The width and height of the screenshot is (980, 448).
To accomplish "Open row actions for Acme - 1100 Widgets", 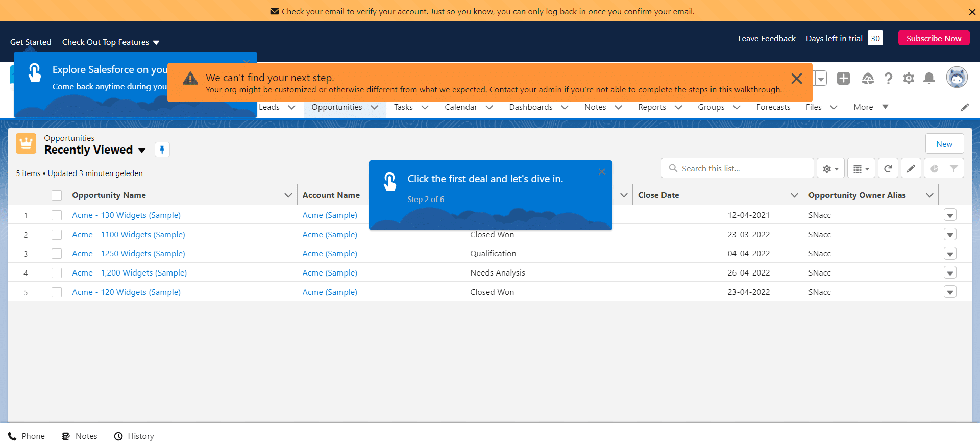I will [x=950, y=235].
